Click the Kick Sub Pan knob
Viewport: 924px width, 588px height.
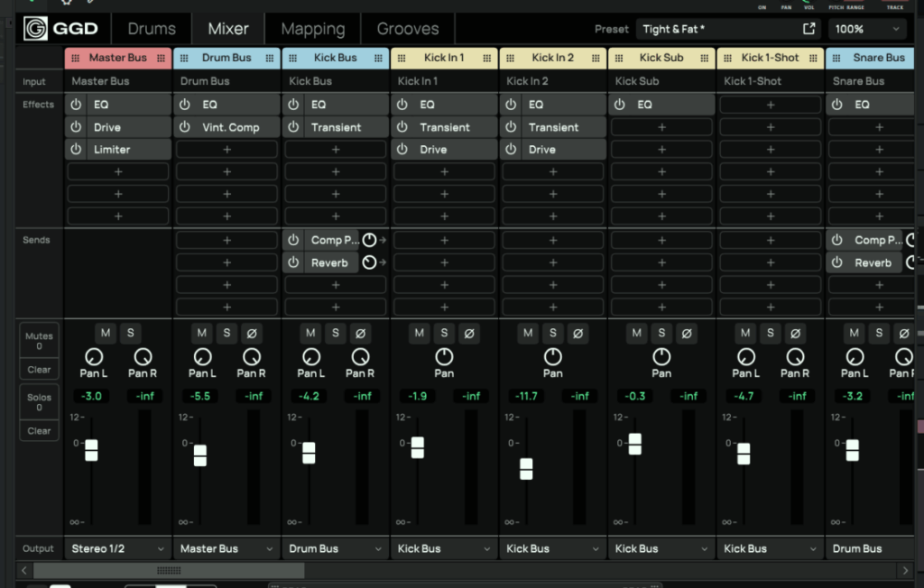click(x=661, y=356)
